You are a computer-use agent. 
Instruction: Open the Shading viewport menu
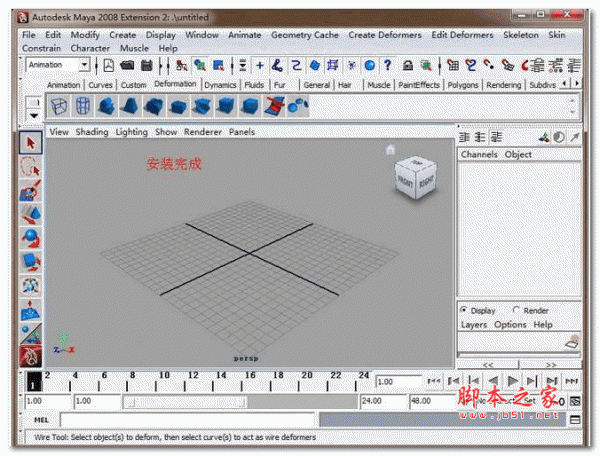pos(92,132)
